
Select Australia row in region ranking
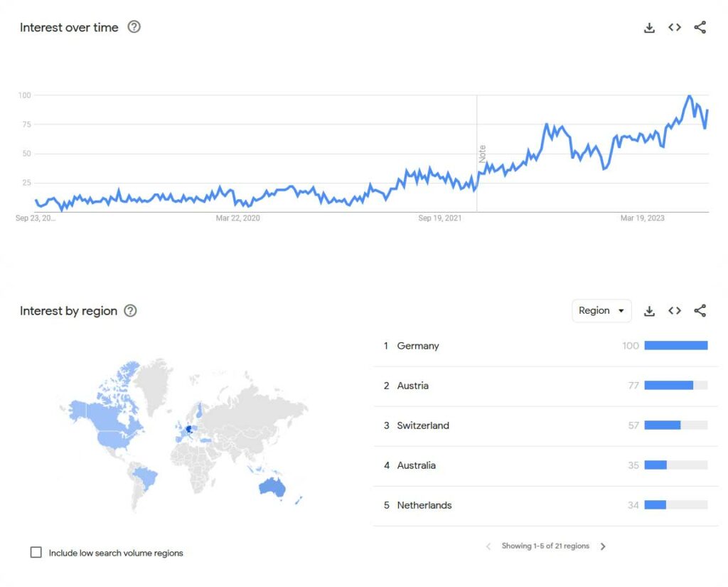coord(545,466)
